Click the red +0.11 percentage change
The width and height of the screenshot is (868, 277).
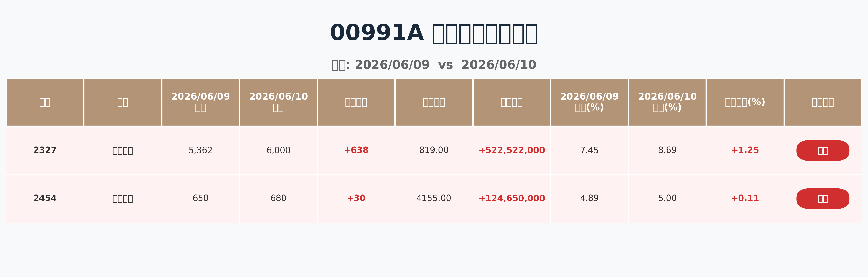[745, 198]
